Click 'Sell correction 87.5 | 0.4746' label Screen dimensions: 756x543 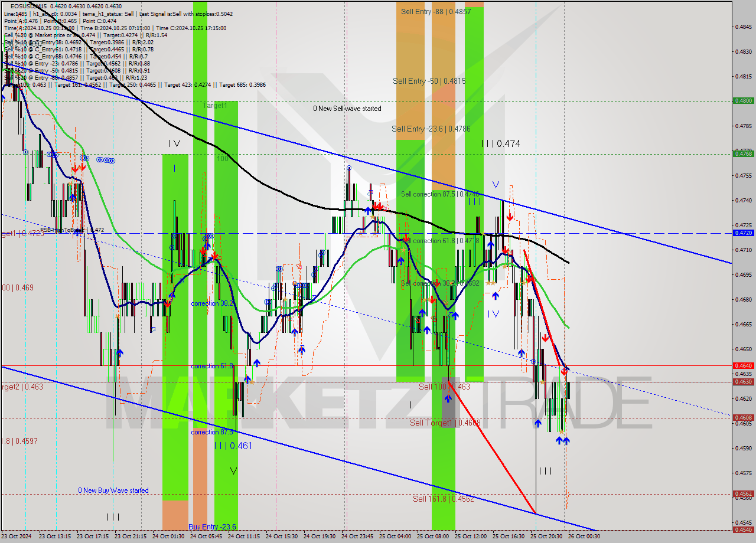click(x=440, y=194)
